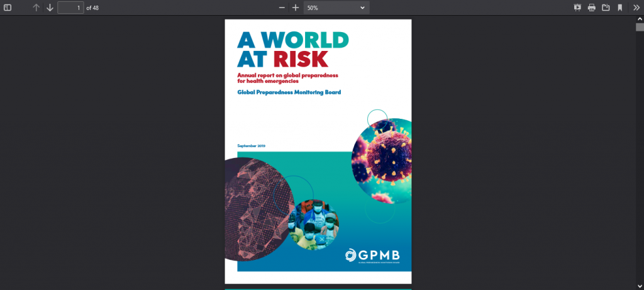Click the virus image on the cover

coord(382,160)
